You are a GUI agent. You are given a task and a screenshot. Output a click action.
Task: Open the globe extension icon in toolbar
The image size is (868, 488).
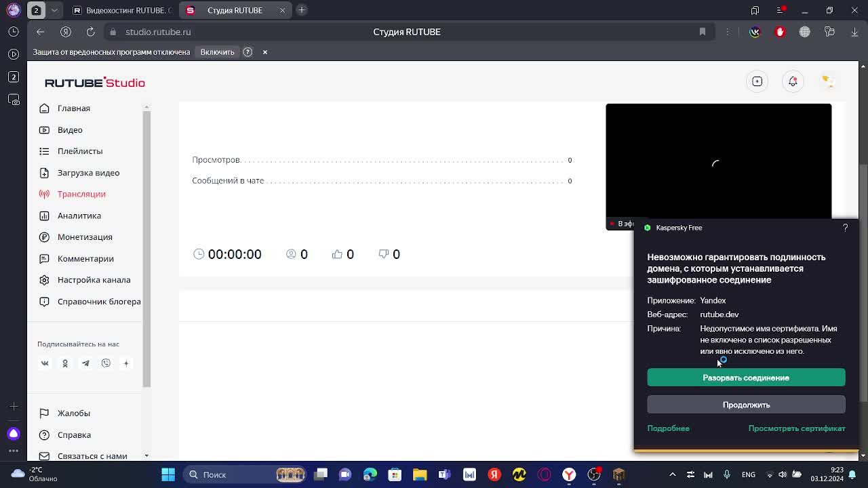pyautogui.click(x=804, y=32)
